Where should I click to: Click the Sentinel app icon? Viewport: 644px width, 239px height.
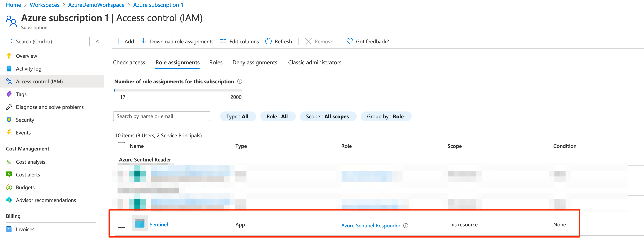[139, 223]
